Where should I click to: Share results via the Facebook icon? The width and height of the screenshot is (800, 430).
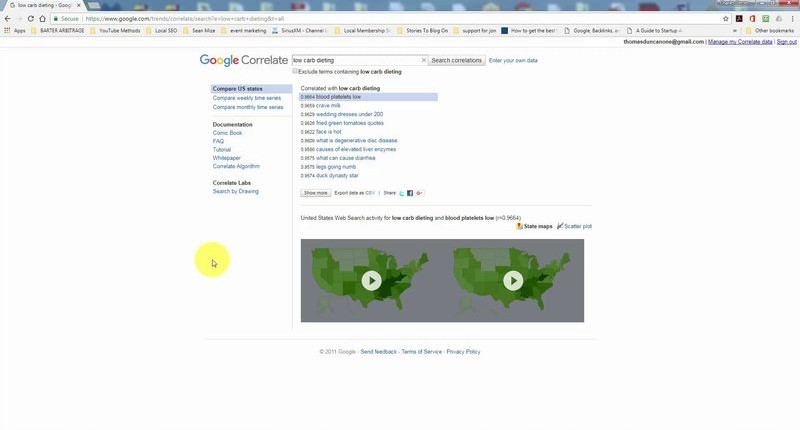(x=410, y=193)
